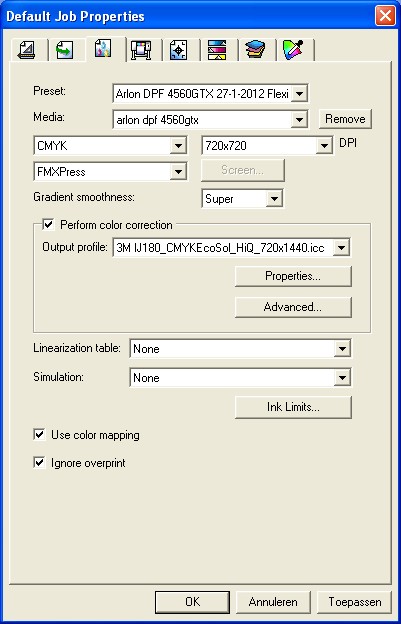Expand the Linearization table dropdown

pyautogui.click(x=342, y=349)
